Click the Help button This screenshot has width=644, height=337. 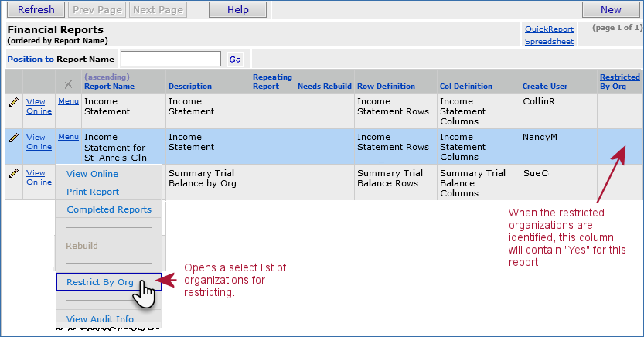[x=237, y=10]
